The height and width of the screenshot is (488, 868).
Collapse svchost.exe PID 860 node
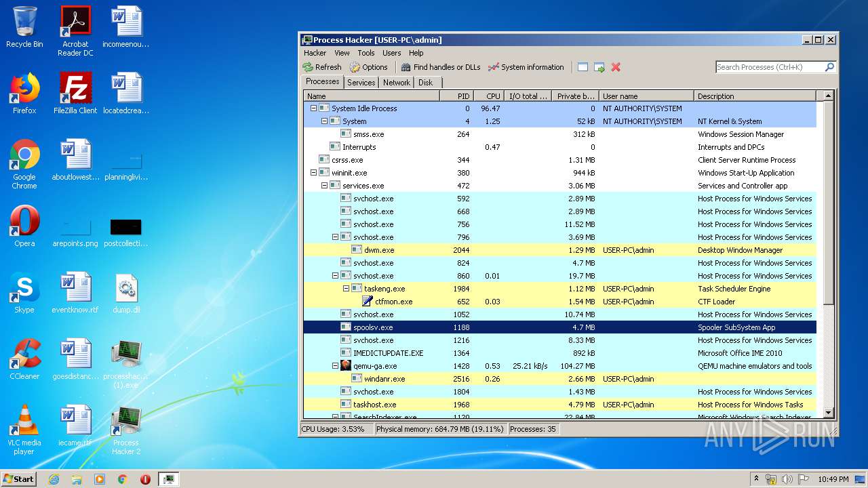tap(335, 276)
